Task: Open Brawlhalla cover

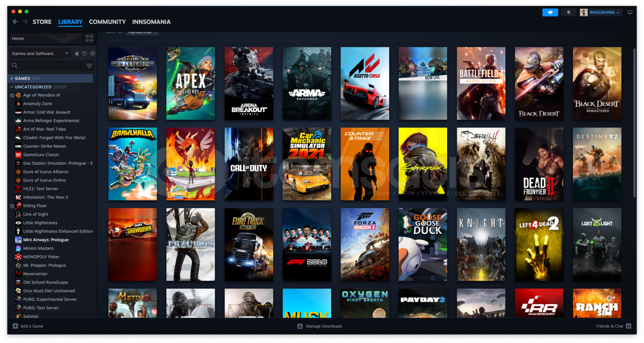Action: (x=132, y=164)
